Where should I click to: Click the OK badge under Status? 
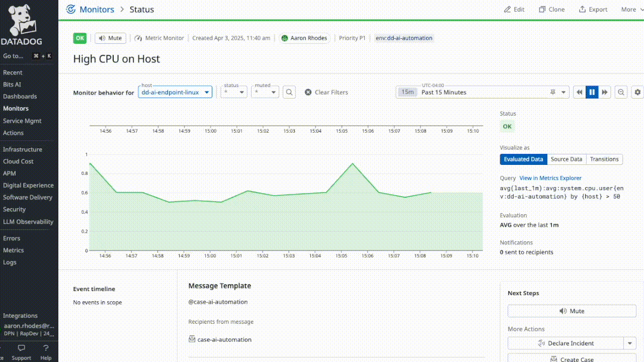(x=507, y=127)
